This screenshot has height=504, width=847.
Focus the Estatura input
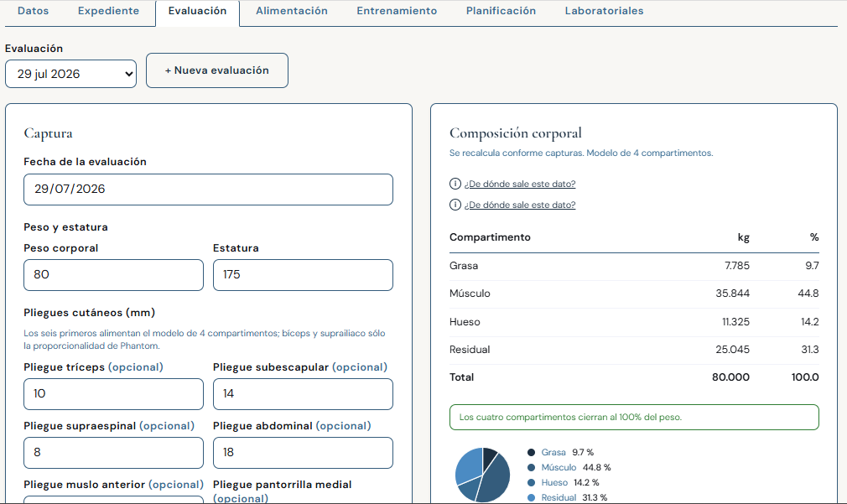[x=303, y=275]
